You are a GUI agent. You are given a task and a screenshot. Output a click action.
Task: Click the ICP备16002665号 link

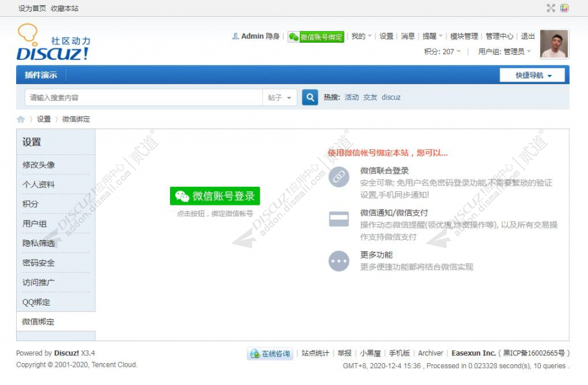click(534, 353)
